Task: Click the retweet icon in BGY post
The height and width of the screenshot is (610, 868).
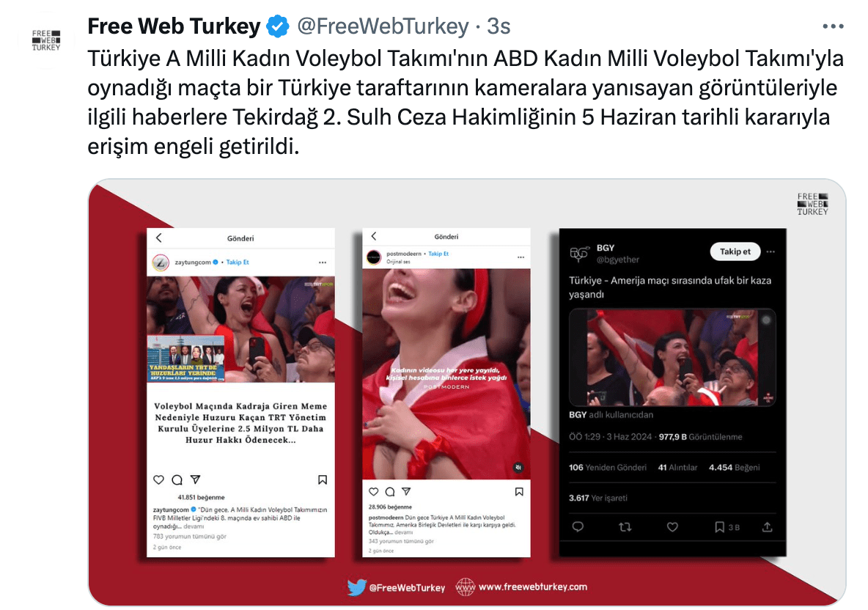Action: pyautogui.click(x=625, y=527)
